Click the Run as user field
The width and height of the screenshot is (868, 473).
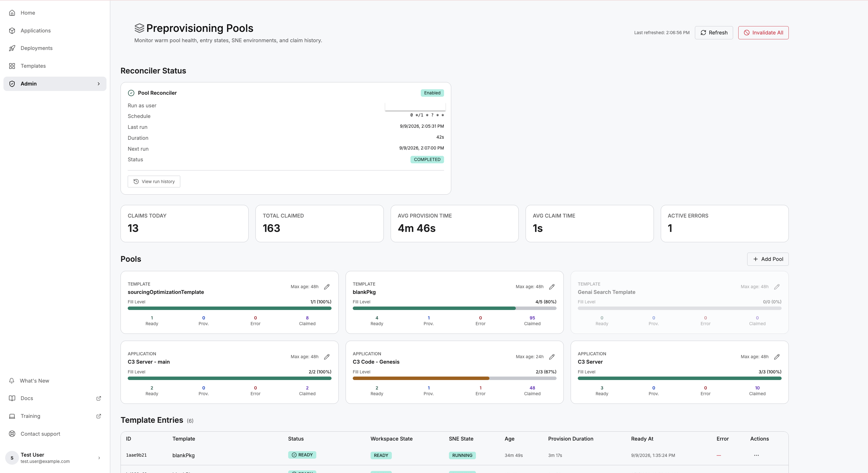pyautogui.click(x=415, y=106)
